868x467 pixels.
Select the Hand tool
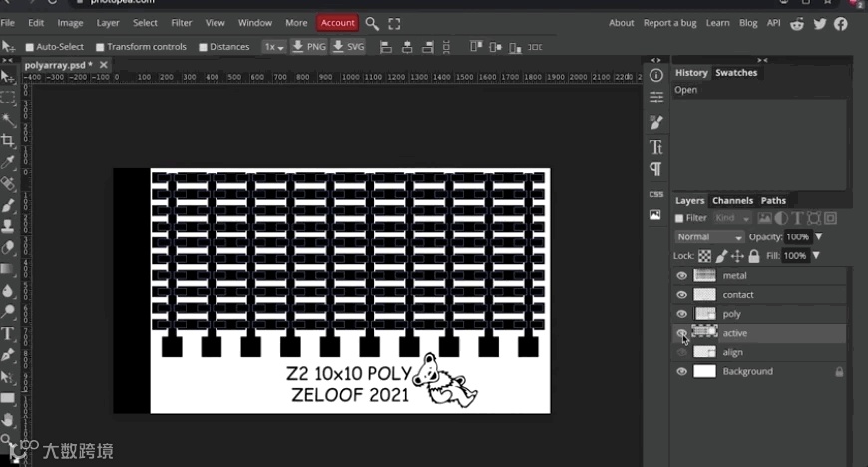click(8, 419)
